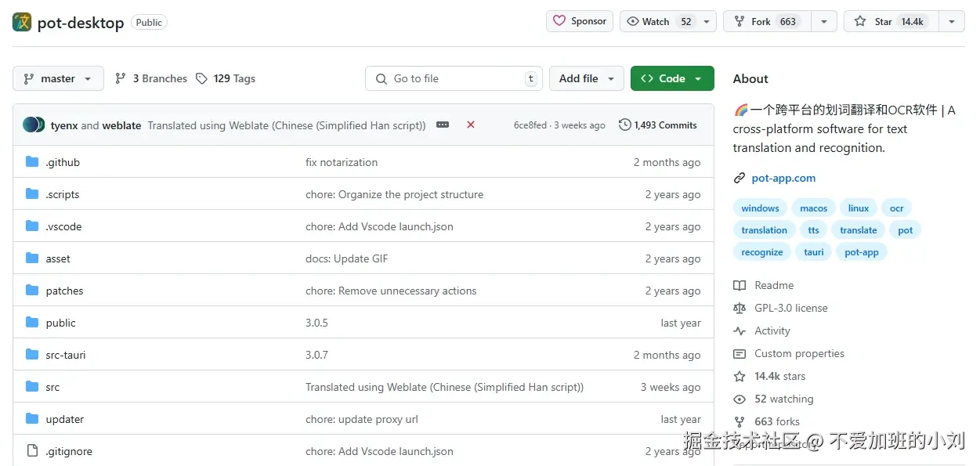
Task: Open 'chore: Remove unnecessary actions' commit
Action: (x=391, y=291)
